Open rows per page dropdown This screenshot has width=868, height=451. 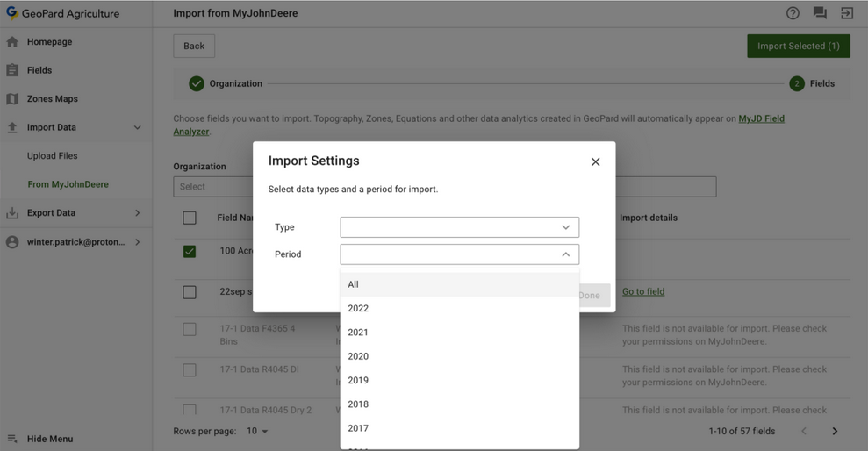click(x=257, y=432)
